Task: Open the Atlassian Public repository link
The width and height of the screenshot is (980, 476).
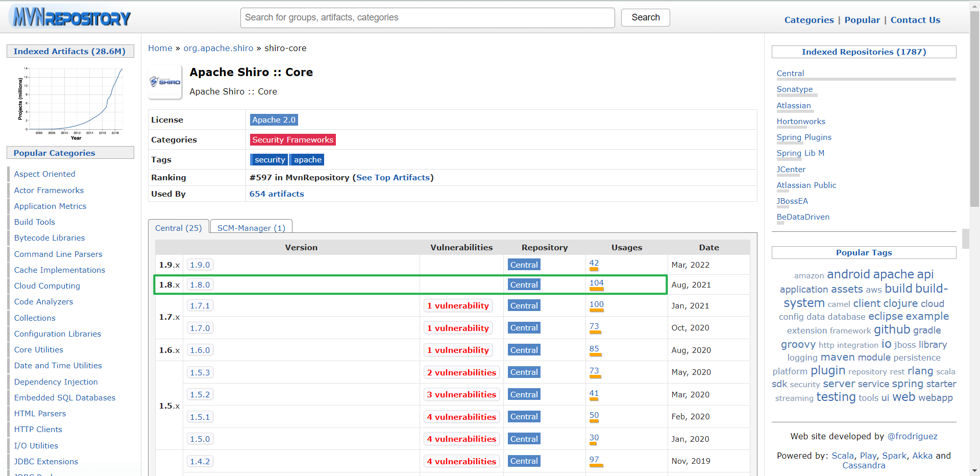Action: coord(806,185)
